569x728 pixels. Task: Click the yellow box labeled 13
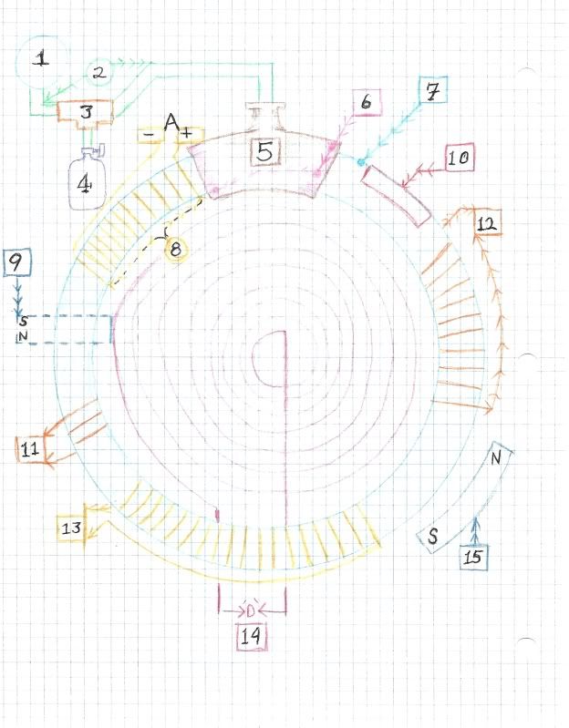tap(72, 528)
